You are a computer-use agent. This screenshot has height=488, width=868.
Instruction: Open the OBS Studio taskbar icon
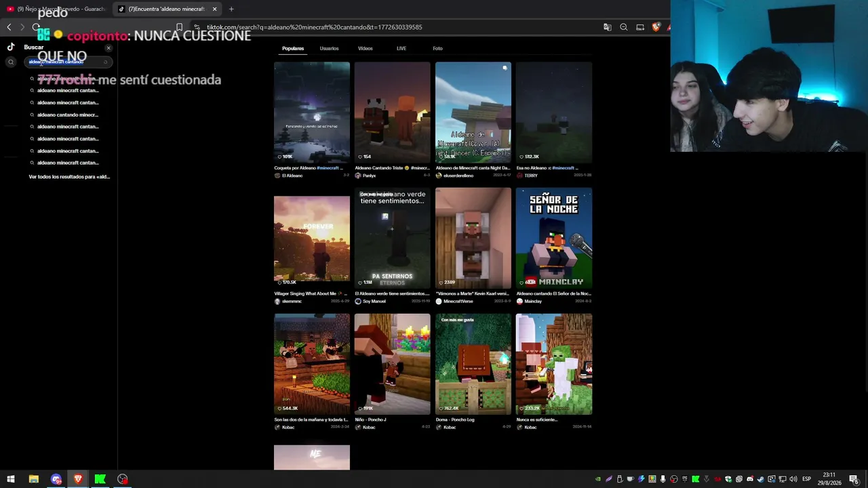click(x=123, y=479)
